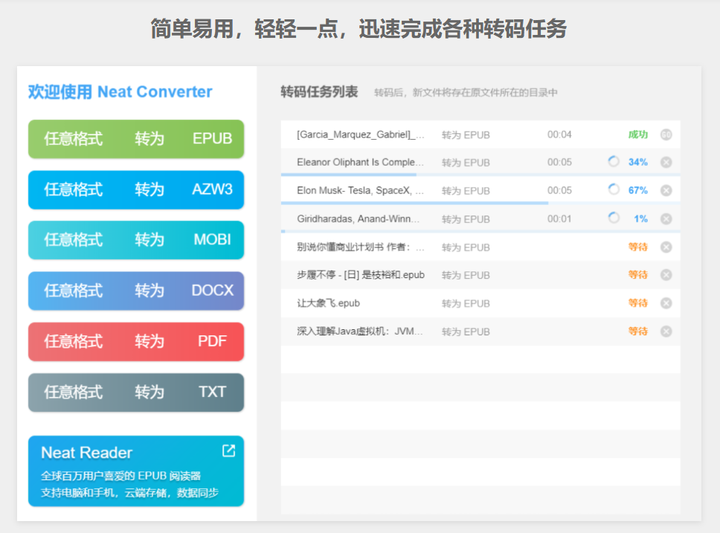The width and height of the screenshot is (720, 533).
Task: Start a conversion to DOCX format
Action: [x=136, y=291]
